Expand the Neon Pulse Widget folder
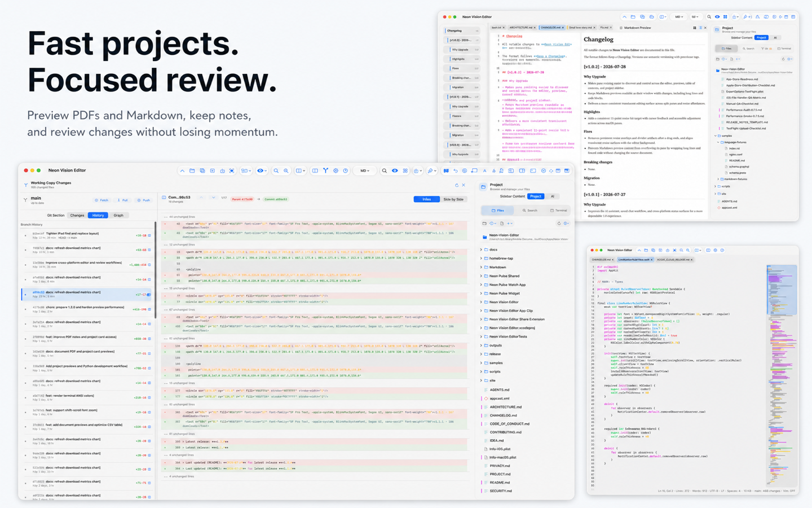 [x=481, y=294]
